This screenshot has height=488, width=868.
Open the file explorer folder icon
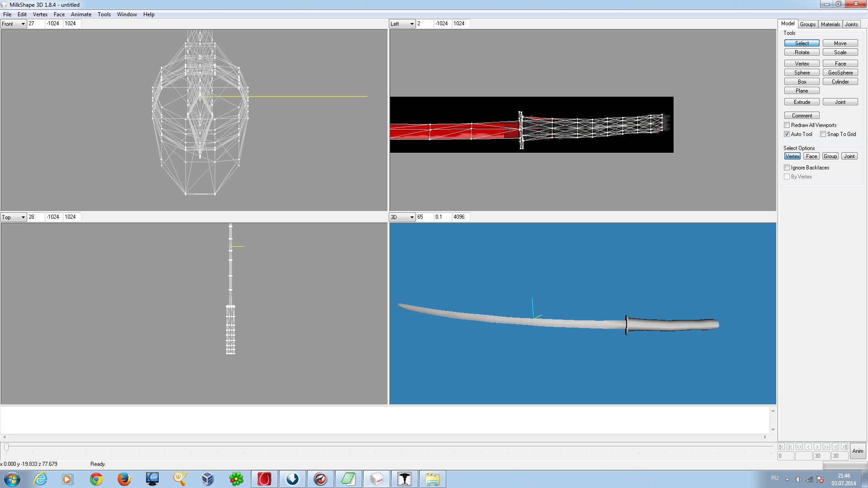click(x=432, y=479)
